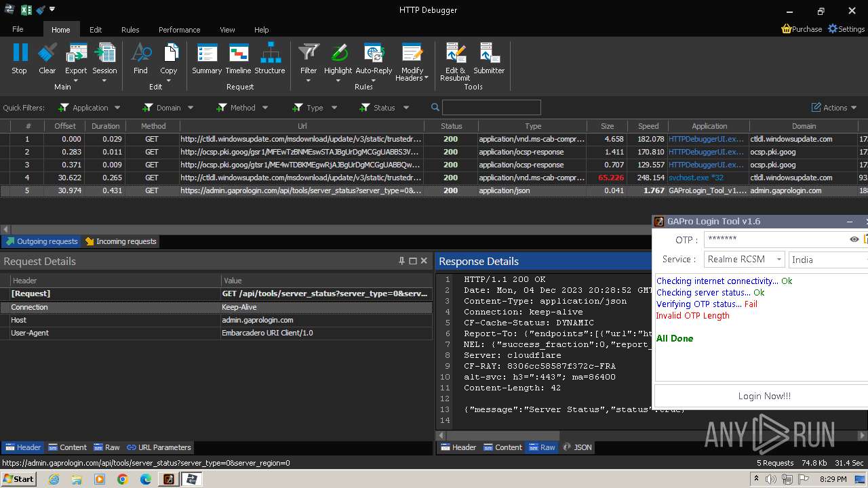Open the Service dropdown showing Realme RCSM
This screenshot has width=868, height=488.
point(745,260)
